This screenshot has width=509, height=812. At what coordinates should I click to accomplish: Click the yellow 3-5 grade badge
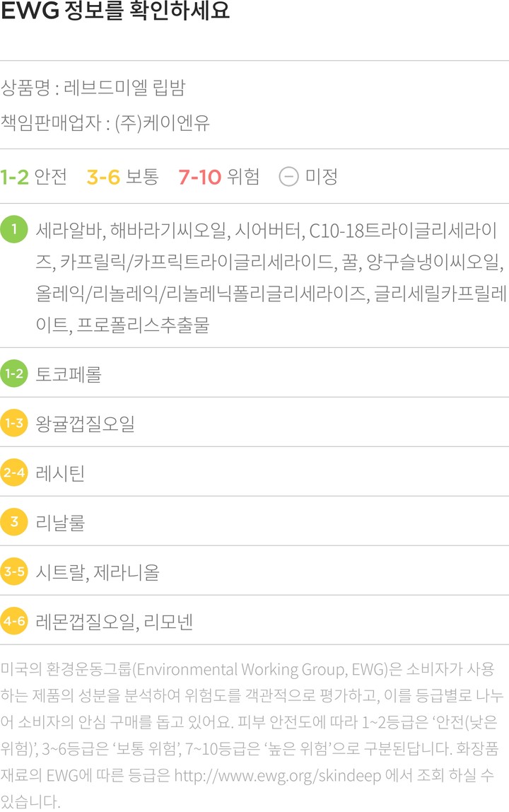[14, 572]
